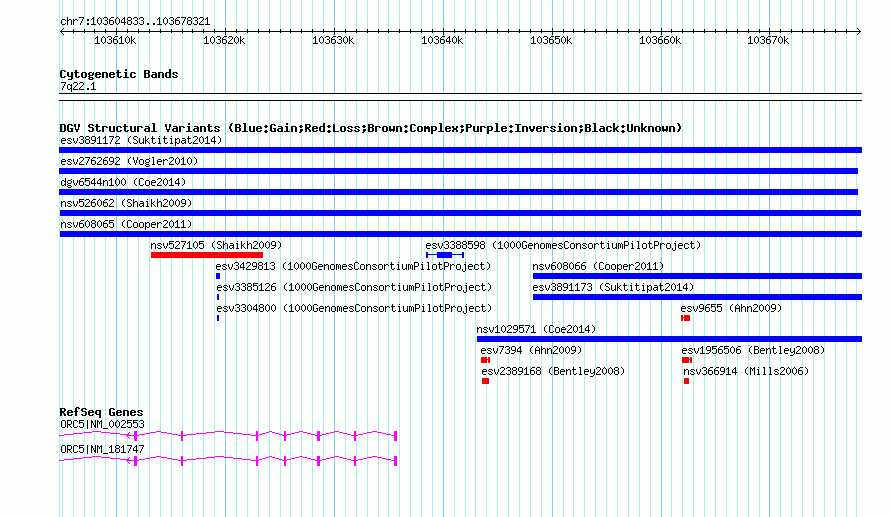The height and width of the screenshot is (517, 890).
Task: Select the red loss bar of nsv527105
Action: [207, 255]
